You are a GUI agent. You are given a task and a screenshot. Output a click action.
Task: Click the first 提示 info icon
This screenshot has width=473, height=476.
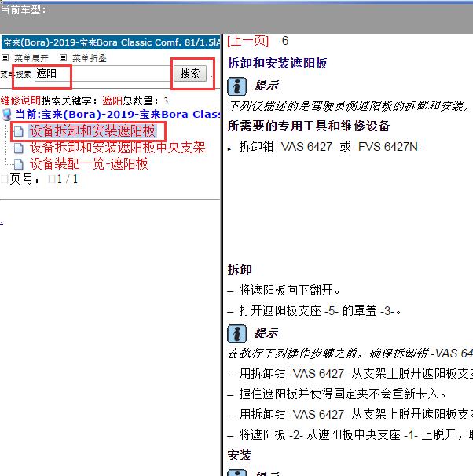pos(236,86)
